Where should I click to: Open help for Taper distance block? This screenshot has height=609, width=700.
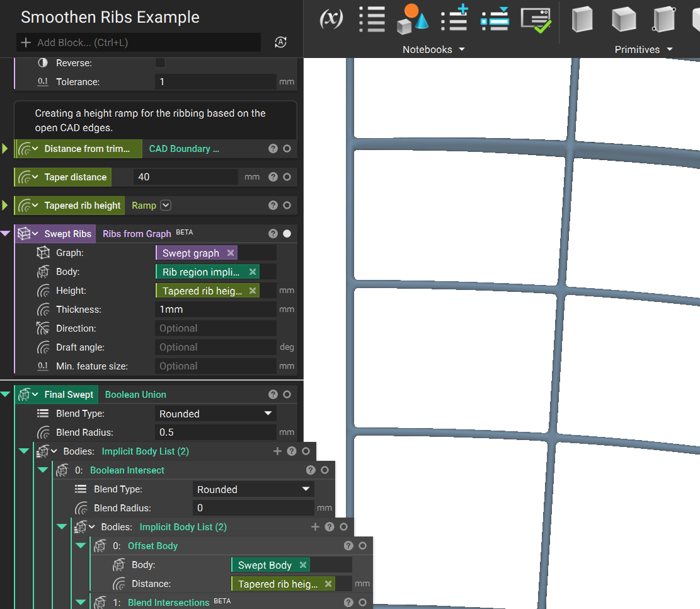(273, 177)
